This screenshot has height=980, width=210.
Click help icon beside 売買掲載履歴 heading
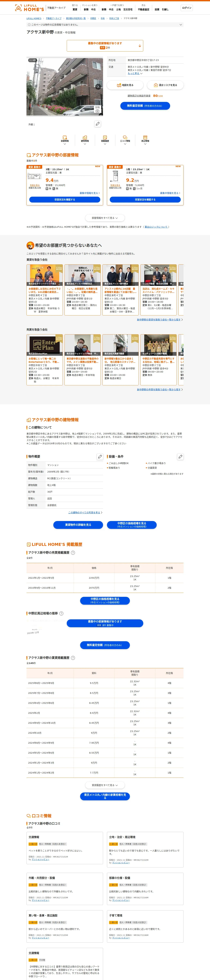[73, 553]
